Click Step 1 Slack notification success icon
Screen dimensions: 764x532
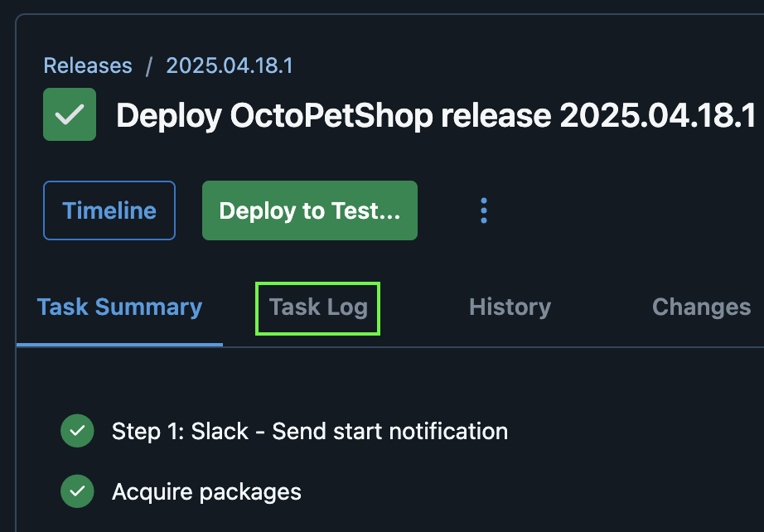77,431
